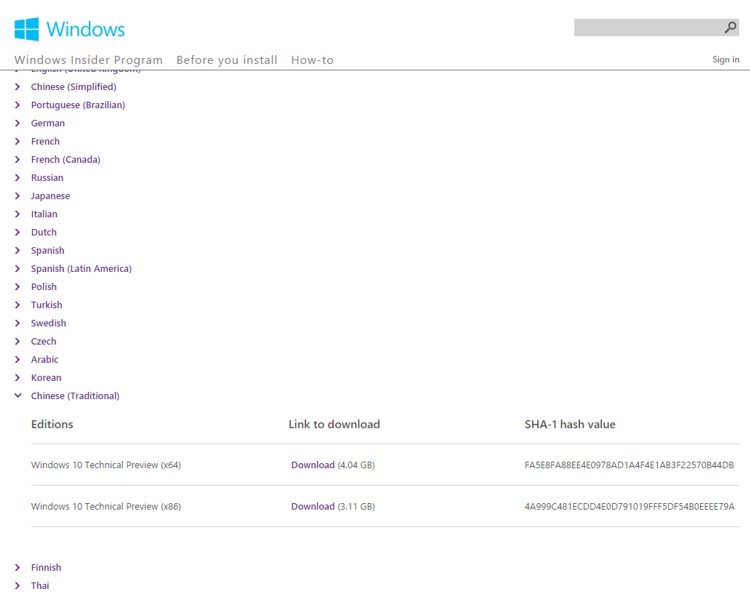This screenshot has width=750, height=600.
Task: Expand the Czech chevron arrow
Action: tap(18, 341)
